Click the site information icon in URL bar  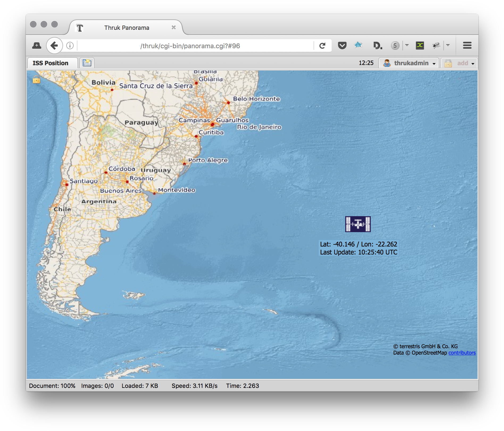click(70, 46)
